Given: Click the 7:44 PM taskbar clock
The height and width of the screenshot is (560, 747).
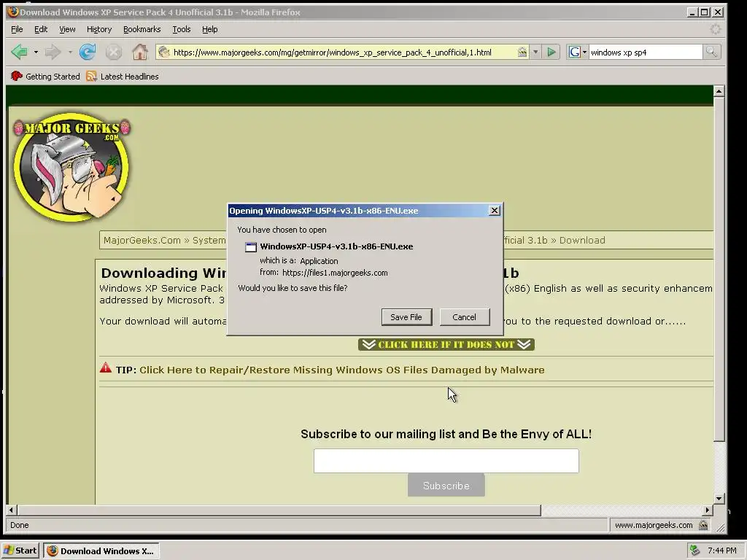Looking at the screenshot, I should tap(721, 551).
